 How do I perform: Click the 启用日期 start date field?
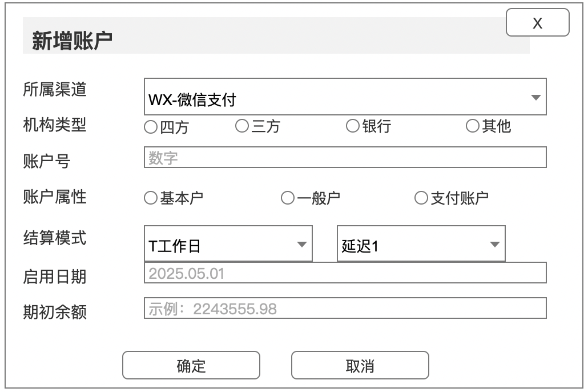coord(343,274)
